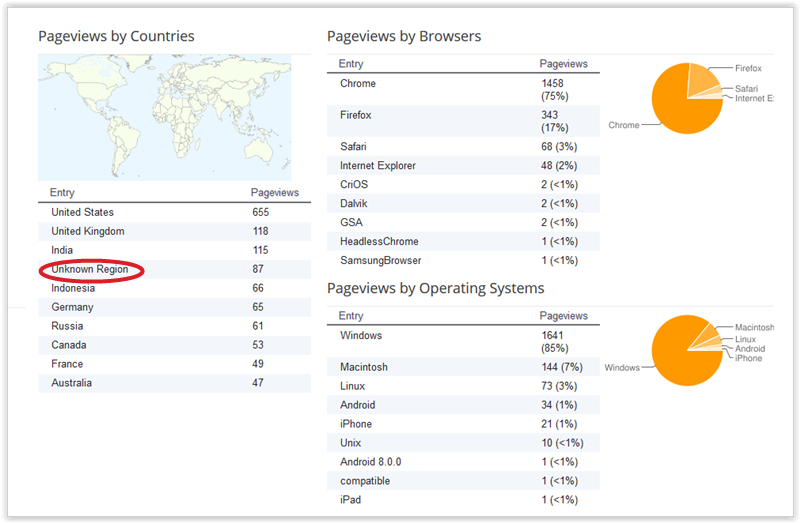This screenshot has width=800, height=523.
Task: Select the Internet Explorer entry
Action: [378, 166]
